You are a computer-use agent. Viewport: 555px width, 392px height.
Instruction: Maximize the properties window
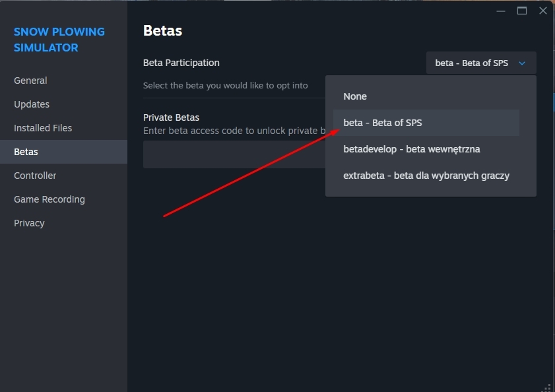pos(522,11)
